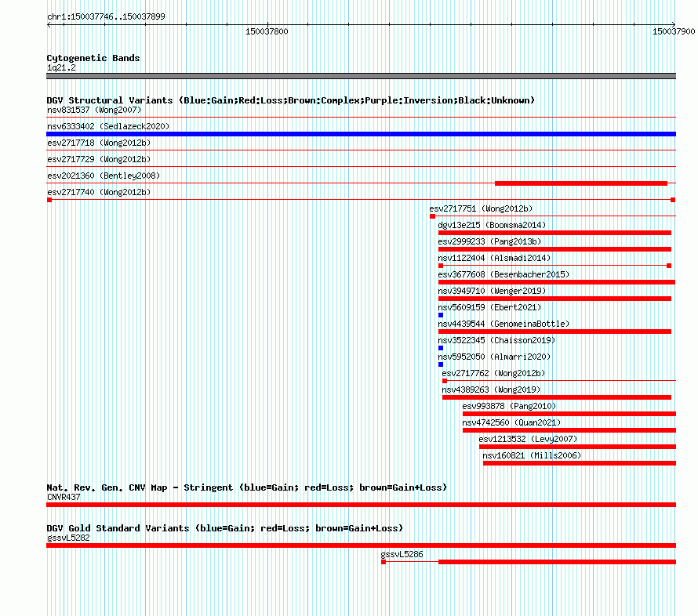Open esv2717740 (Wong2012b) variant label
The height and width of the screenshot is (616, 698).
[x=99, y=192]
